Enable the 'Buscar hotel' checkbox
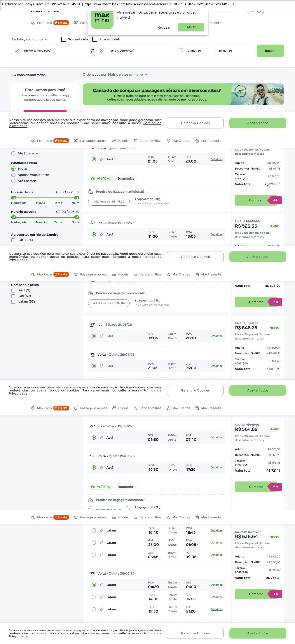Viewport: 295px width, 644px height. click(95, 39)
